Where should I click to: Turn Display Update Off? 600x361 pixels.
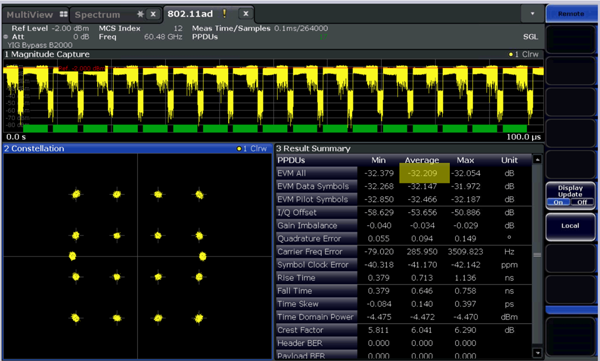pyautogui.click(x=582, y=202)
